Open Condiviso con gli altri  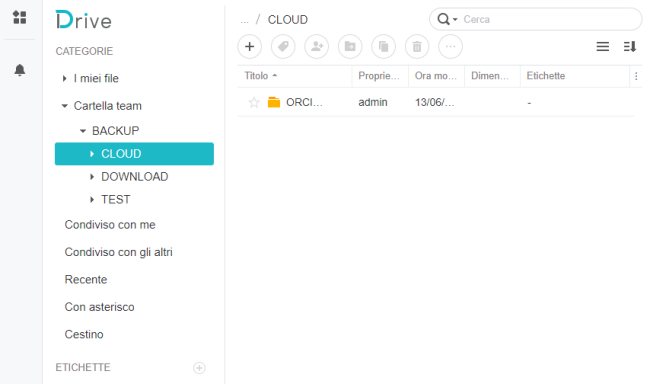(119, 252)
